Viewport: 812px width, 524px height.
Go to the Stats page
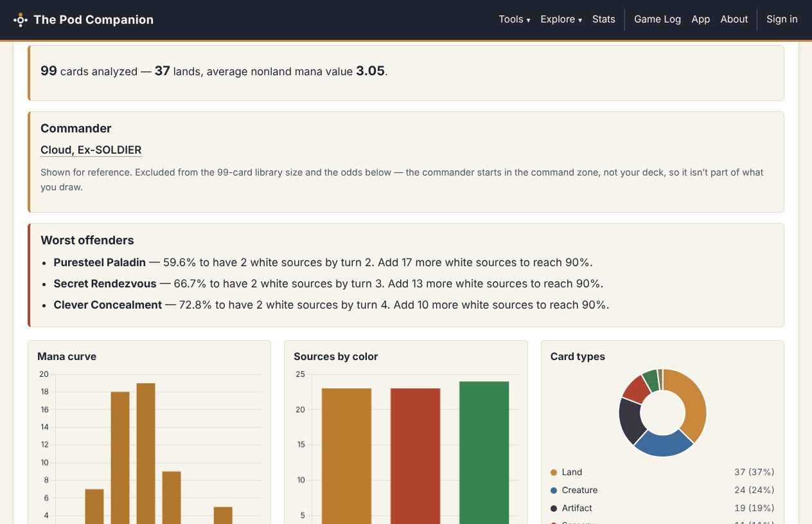tap(604, 19)
